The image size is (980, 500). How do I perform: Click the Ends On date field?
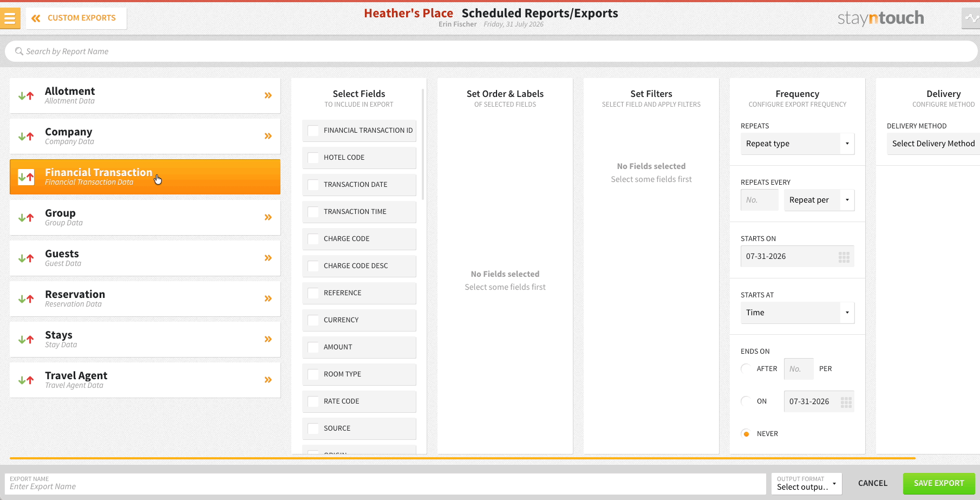pos(819,401)
